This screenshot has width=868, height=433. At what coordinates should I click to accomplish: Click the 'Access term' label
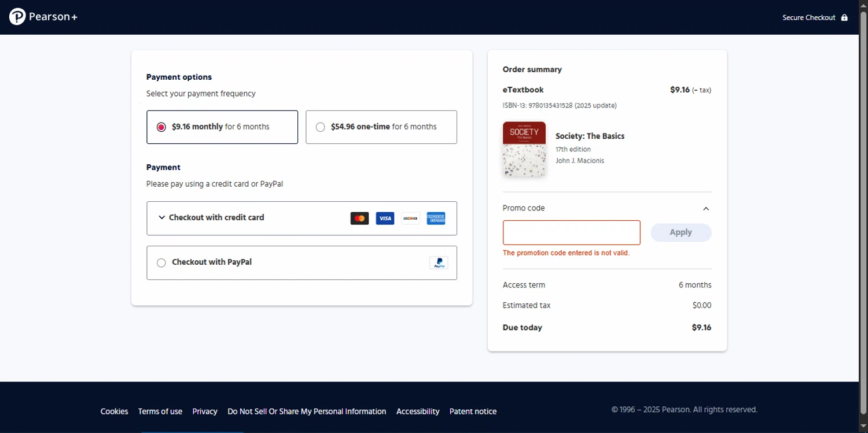tap(524, 285)
